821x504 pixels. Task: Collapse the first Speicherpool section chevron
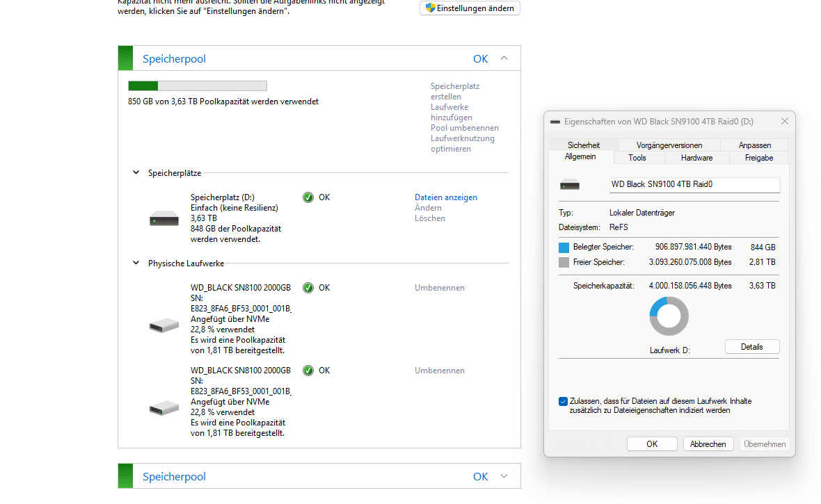pos(504,58)
